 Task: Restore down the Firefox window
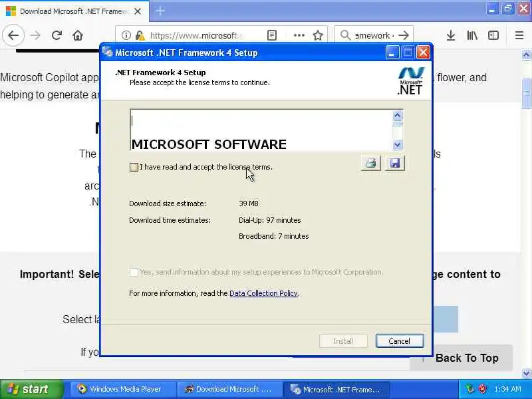pyautogui.click(x=508, y=9)
